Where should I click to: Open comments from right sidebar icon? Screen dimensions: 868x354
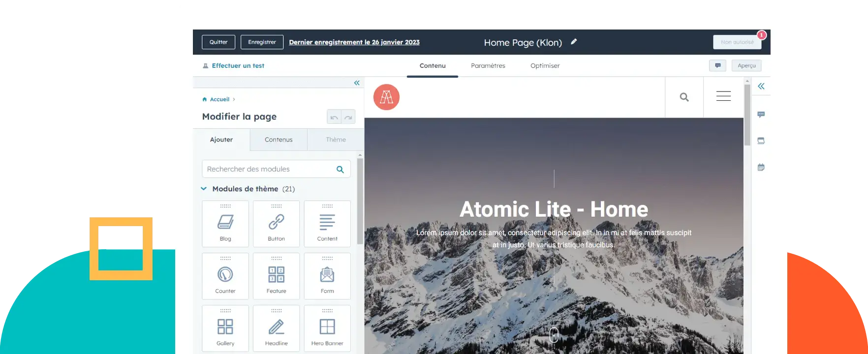tap(761, 115)
